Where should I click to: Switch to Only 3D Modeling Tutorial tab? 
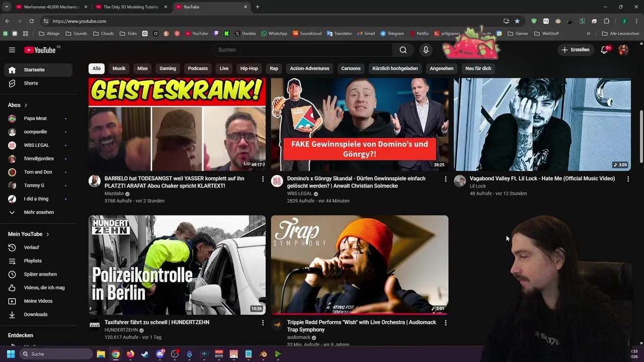coord(131,7)
